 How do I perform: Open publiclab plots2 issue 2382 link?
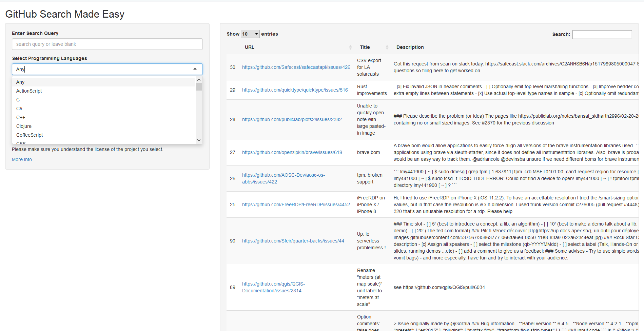point(292,119)
